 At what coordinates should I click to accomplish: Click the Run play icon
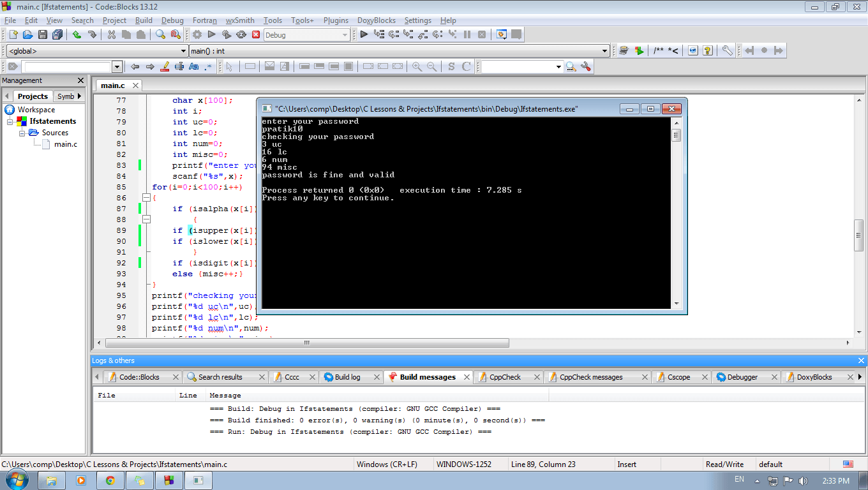tap(211, 34)
